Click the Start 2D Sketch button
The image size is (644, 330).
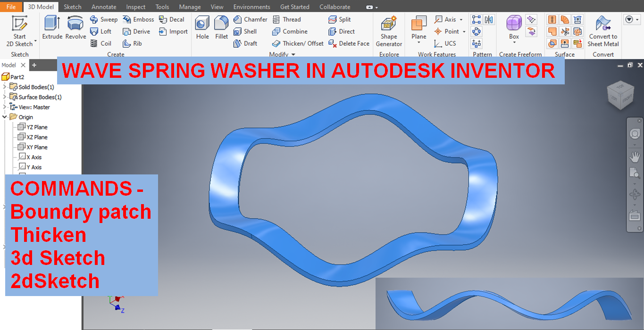click(x=19, y=31)
